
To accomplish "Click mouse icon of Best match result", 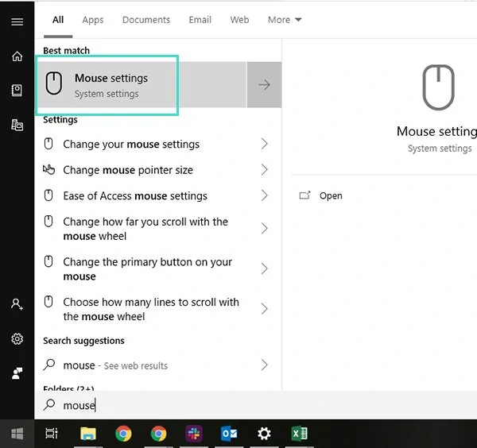I will point(54,83).
